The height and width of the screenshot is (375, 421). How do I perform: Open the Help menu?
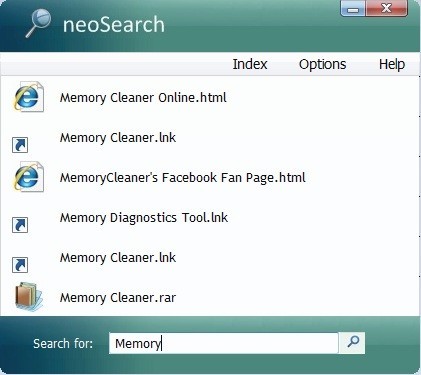pyautogui.click(x=392, y=64)
